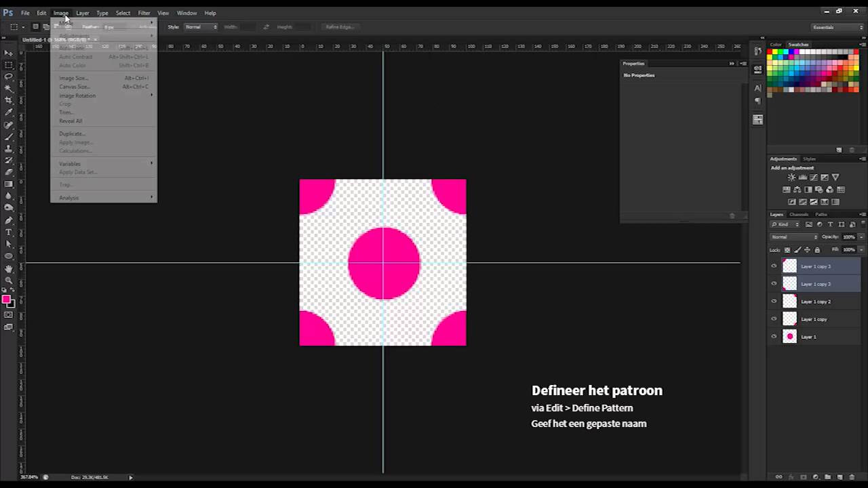This screenshot has height=488, width=868.
Task: Open the Edit menu
Action: (41, 13)
